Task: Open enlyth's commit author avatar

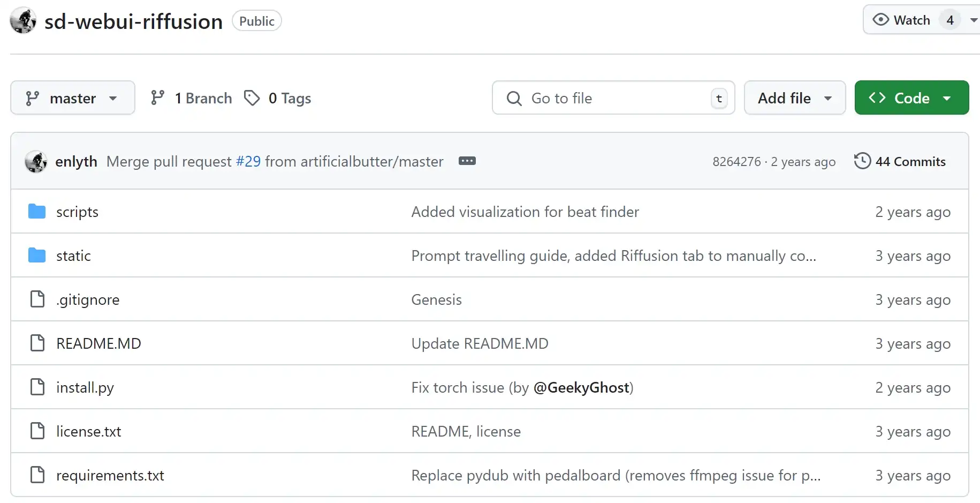Action: tap(36, 161)
